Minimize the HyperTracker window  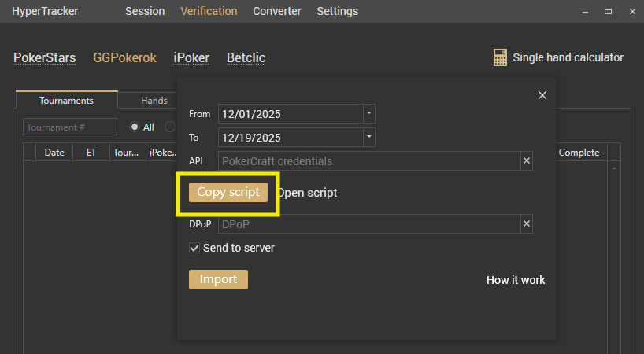coord(586,12)
